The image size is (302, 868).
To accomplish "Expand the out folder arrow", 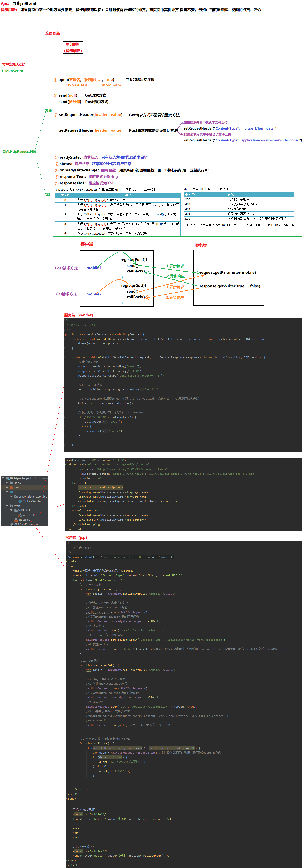I will click(x=7, y=488).
